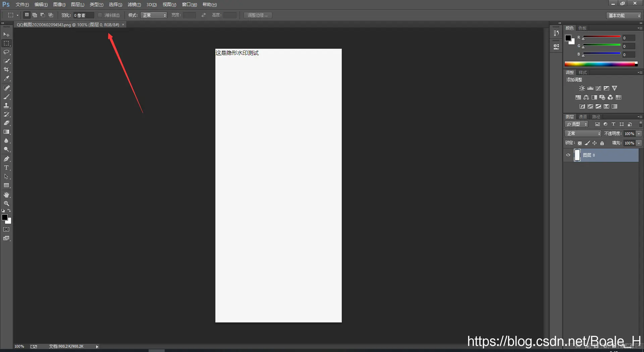Toggle the 消除锯齿 anti-alias checkbox
Image resolution: width=644 pixels, height=352 pixels.
click(x=100, y=15)
